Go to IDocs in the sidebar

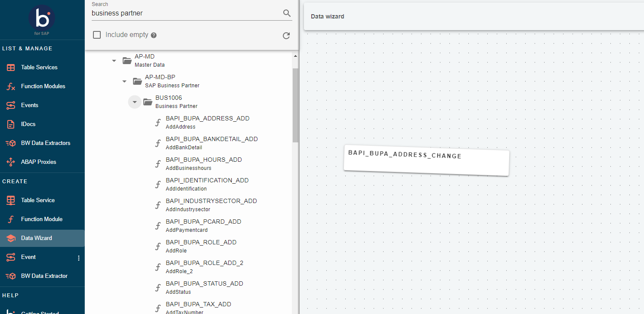pyautogui.click(x=28, y=124)
